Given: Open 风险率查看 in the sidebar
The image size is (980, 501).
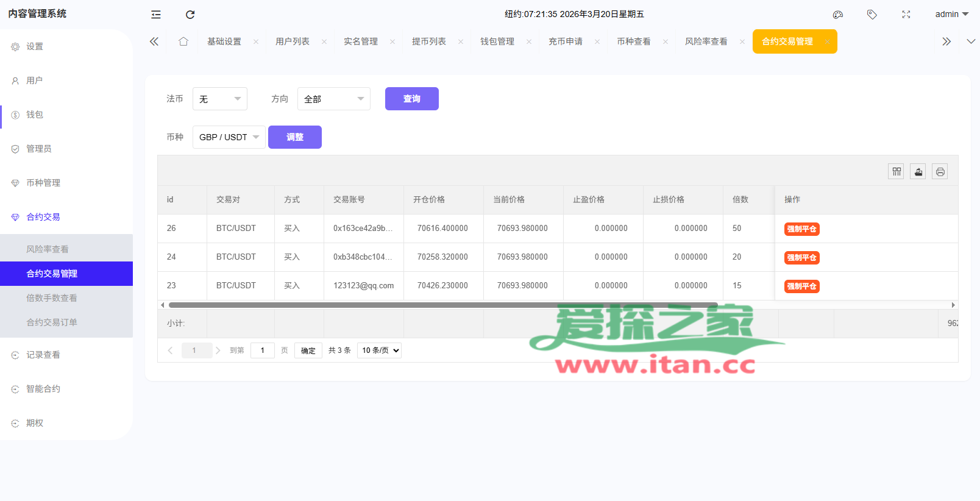Looking at the screenshot, I should [x=48, y=249].
